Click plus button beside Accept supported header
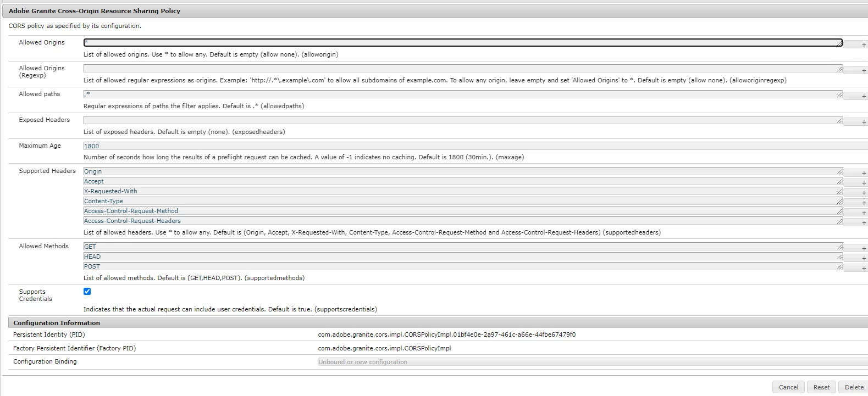The height and width of the screenshot is (396, 868). point(856,183)
